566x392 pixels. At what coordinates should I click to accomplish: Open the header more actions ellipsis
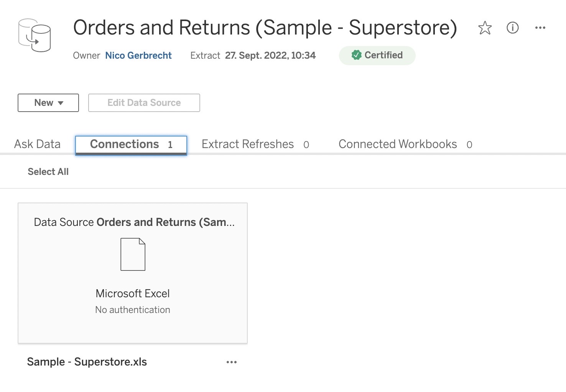tap(540, 28)
